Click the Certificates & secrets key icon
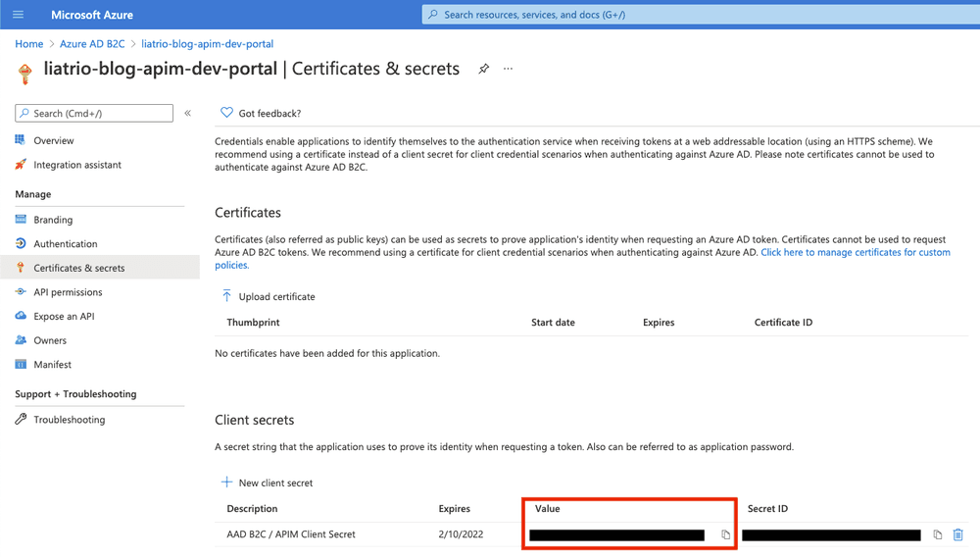Image resolution: width=980 pixels, height=558 pixels. click(x=21, y=268)
